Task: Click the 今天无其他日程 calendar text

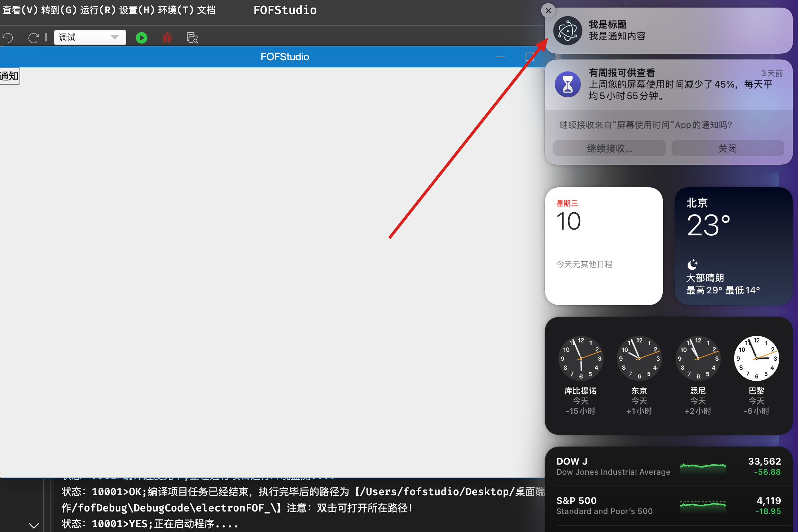Action: click(x=584, y=265)
